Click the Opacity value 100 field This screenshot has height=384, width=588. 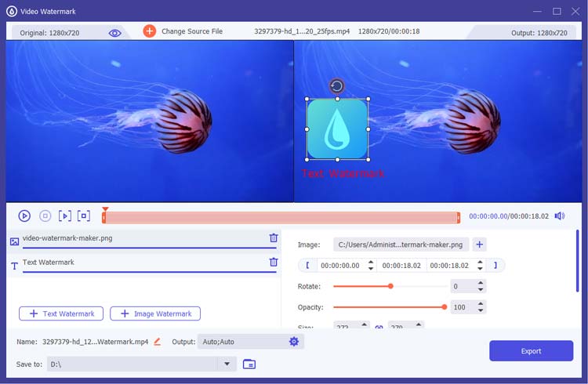click(463, 307)
